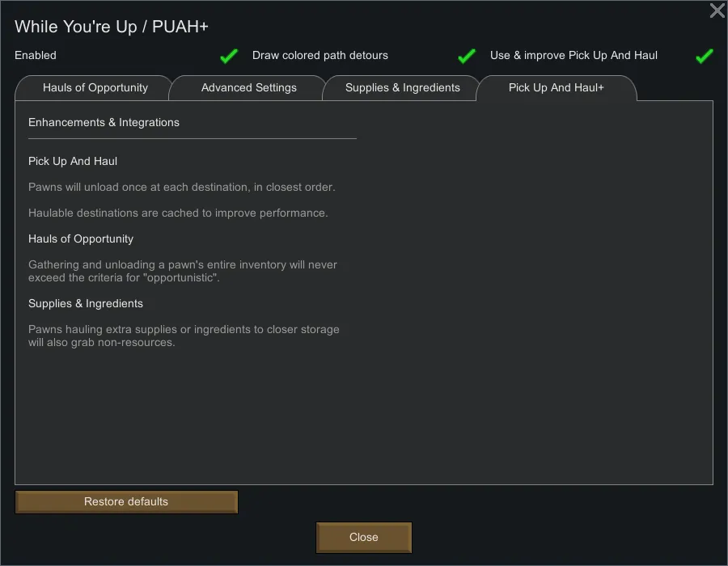The image size is (728, 566).
Task: Click the Supplies & Ingredients section heading in the panel
Action: coord(86,304)
